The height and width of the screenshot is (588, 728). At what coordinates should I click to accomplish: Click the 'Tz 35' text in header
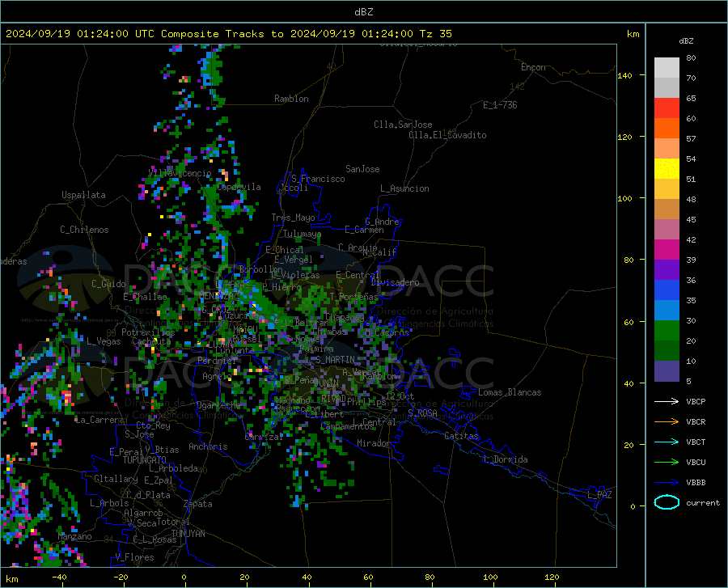(435, 34)
